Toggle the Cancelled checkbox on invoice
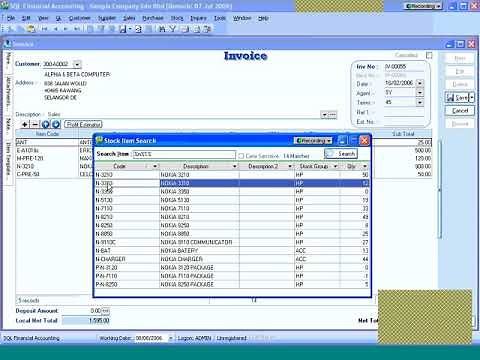This screenshot has width=480, height=360. coord(429,55)
